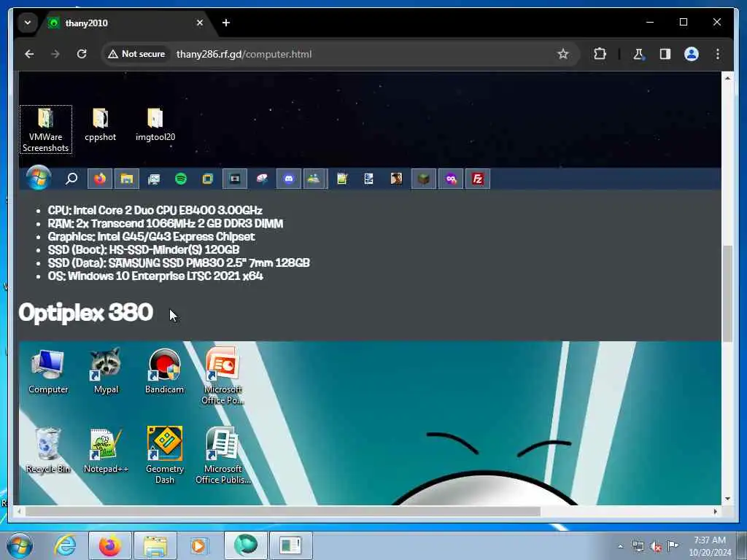Open a new tab with plus button
The height and width of the screenshot is (560, 747).
(x=226, y=23)
